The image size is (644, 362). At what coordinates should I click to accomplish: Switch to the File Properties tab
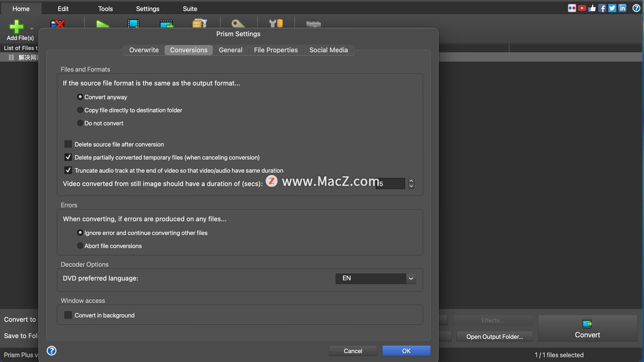[x=276, y=50]
